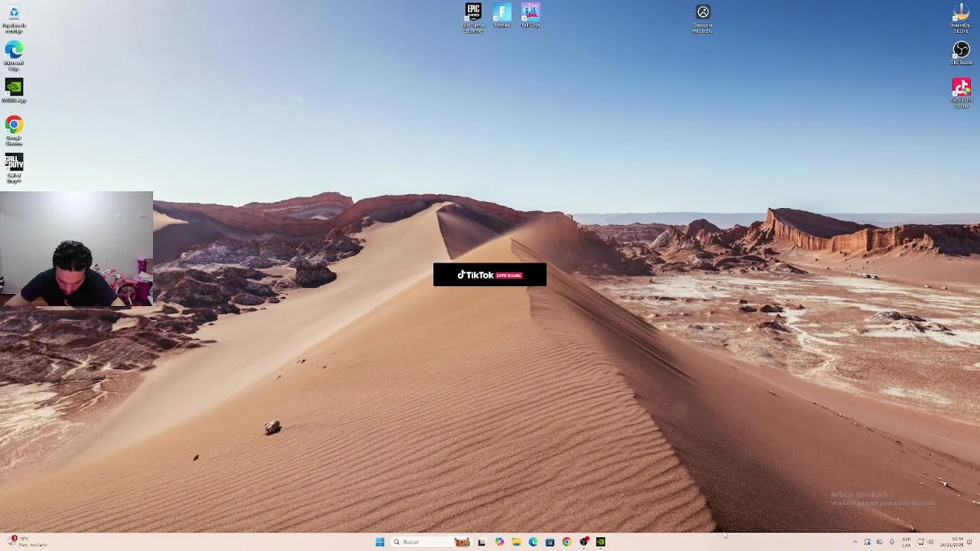Open the weather widget on the taskbar

(x=27, y=542)
